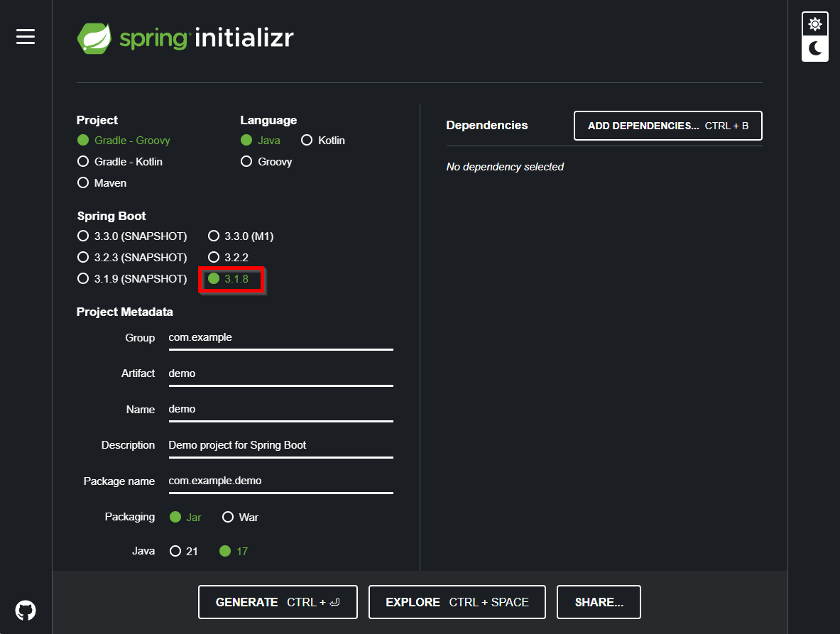Screen dimensions: 840x634
Task: Select Gradle - Kotlin project type
Action: tap(120, 162)
